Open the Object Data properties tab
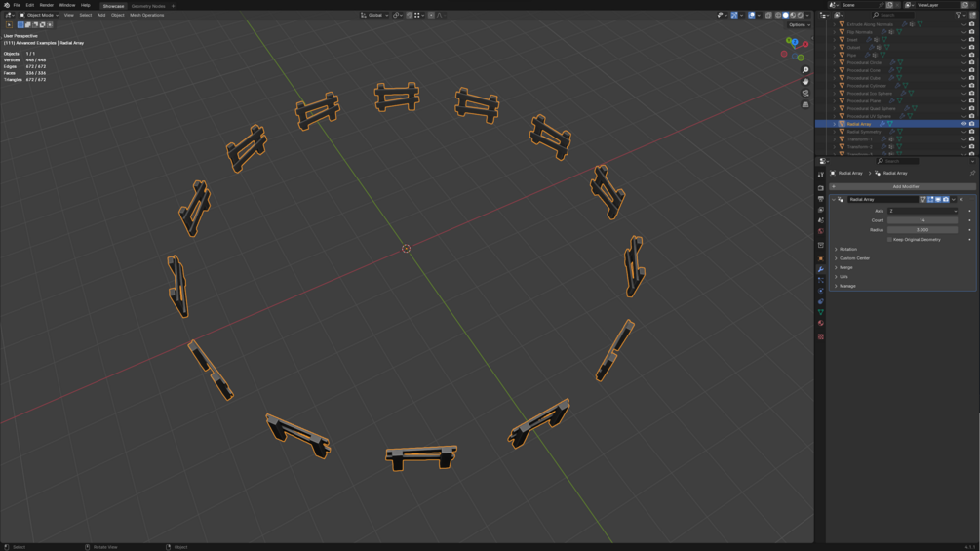This screenshot has width=980, height=551. click(x=821, y=312)
